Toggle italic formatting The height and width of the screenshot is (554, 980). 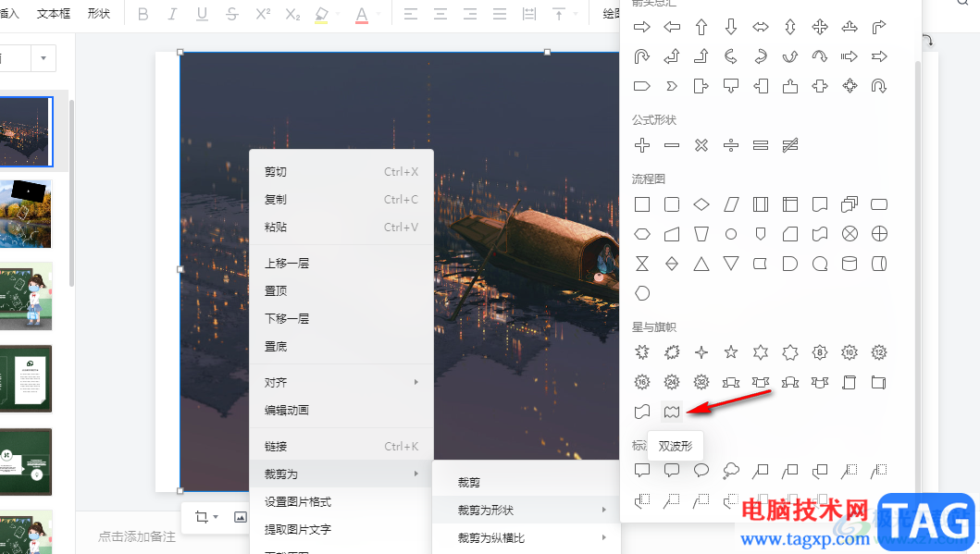172,14
